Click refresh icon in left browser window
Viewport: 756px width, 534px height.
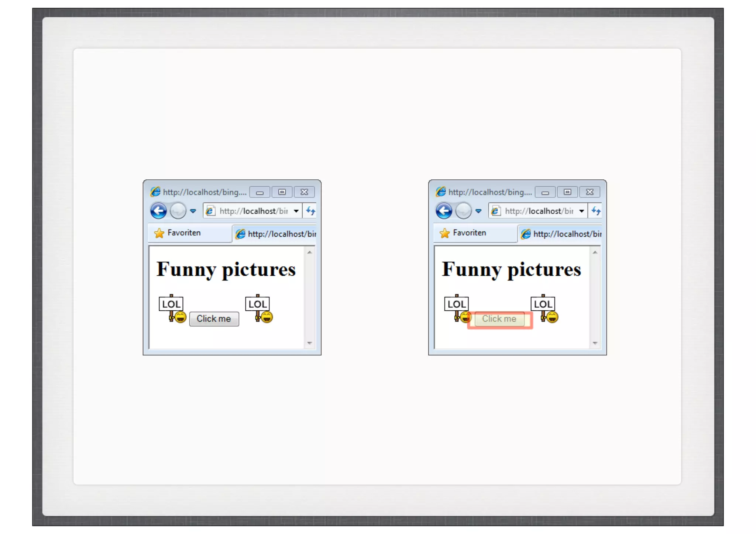pyautogui.click(x=310, y=211)
